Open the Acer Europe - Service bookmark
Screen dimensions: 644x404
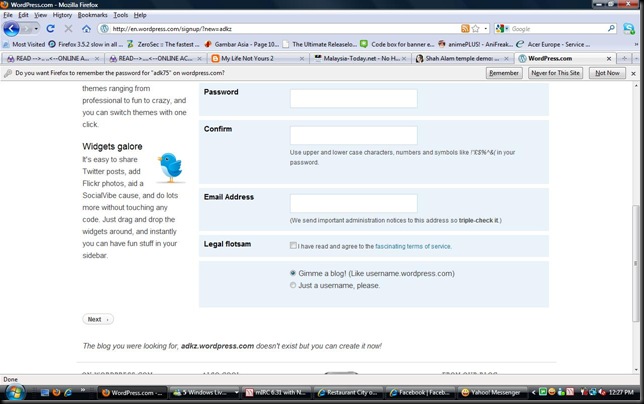(x=553, y=44)
